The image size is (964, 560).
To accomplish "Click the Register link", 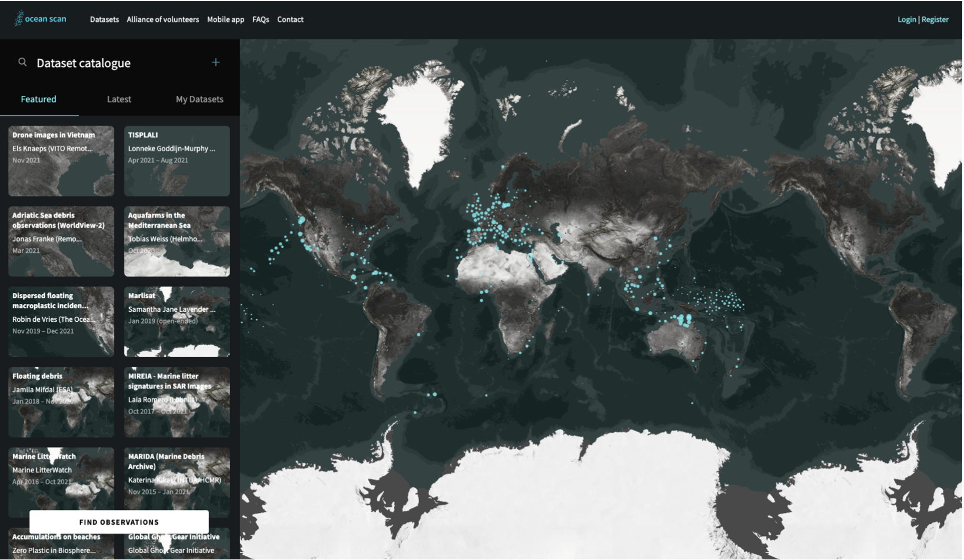I will coord(935,19).
